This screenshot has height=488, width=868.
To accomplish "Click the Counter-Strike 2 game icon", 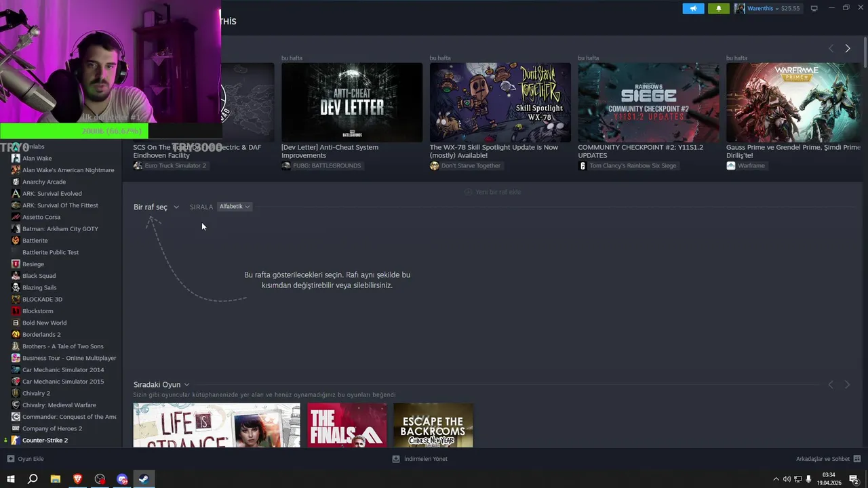I will coord(16,440).
